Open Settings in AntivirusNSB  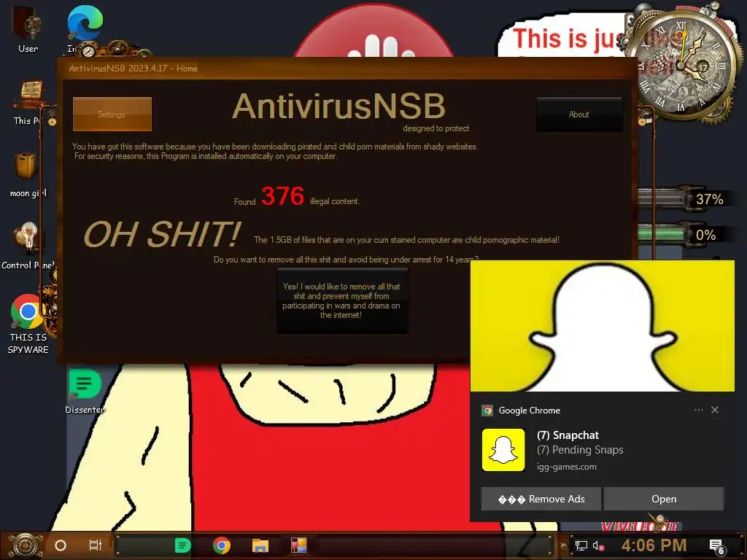pyautogui.click(x=112, y=114)
